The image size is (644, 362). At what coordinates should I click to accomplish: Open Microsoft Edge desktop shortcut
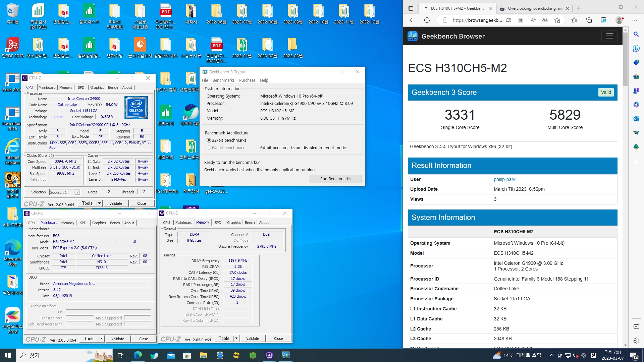click(12, 253)
